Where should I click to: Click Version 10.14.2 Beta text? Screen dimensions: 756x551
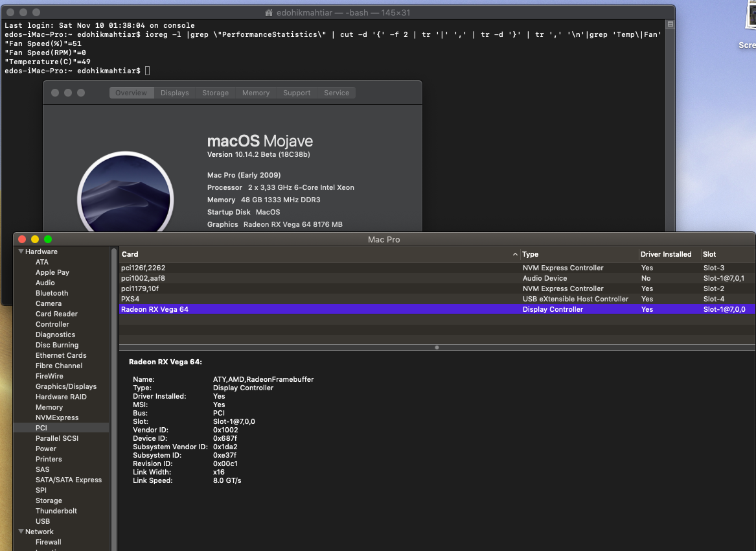258,154
